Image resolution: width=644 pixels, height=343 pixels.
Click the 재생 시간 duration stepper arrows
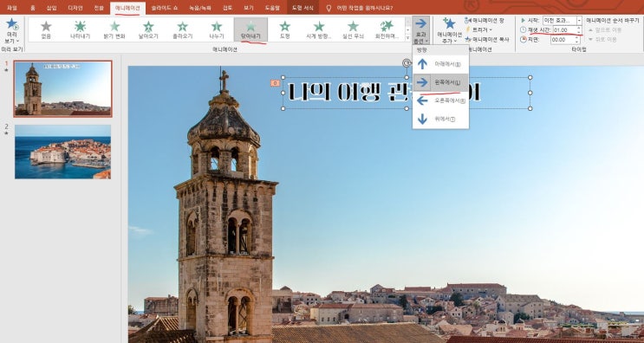(579, 30)
